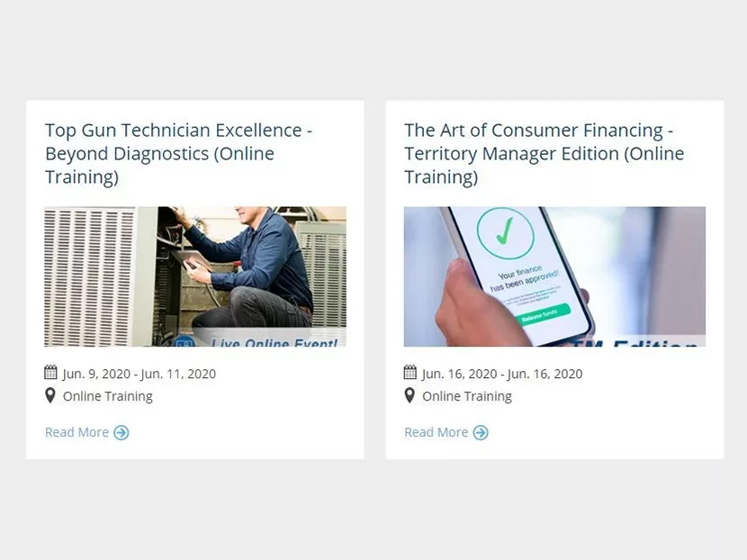Screen dimensions: 747x560
Task: Click the finance approval phone thumbnail
Action: 554,276
